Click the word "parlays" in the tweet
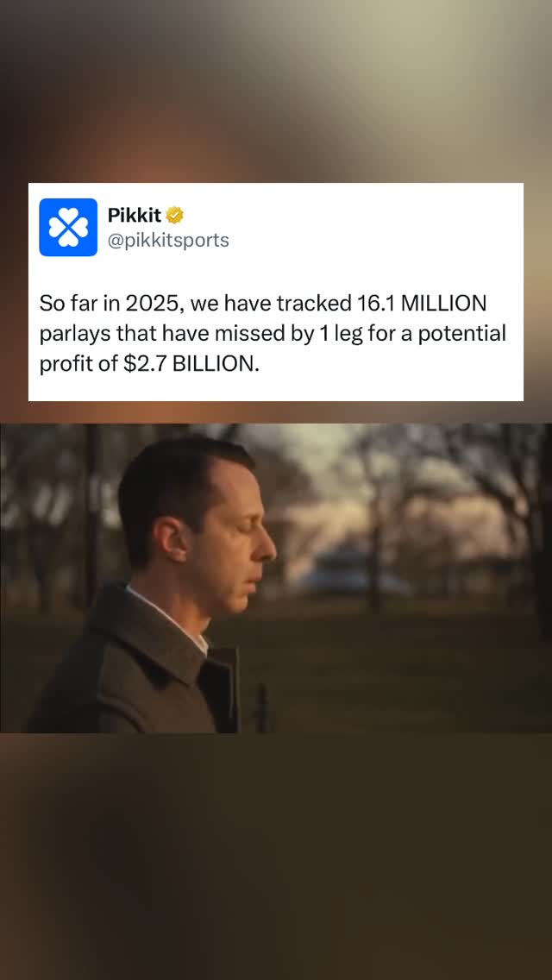The height and width of the screenshot is (980, 552). pos(75,335)
